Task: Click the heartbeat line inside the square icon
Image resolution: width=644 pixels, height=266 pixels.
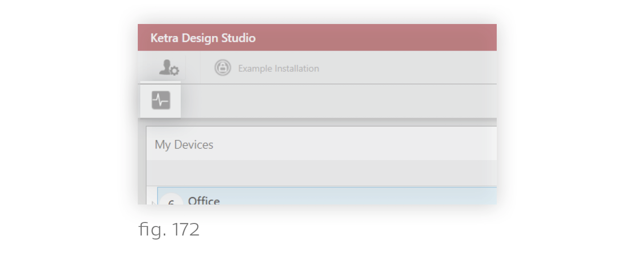Action: [161, 100]
